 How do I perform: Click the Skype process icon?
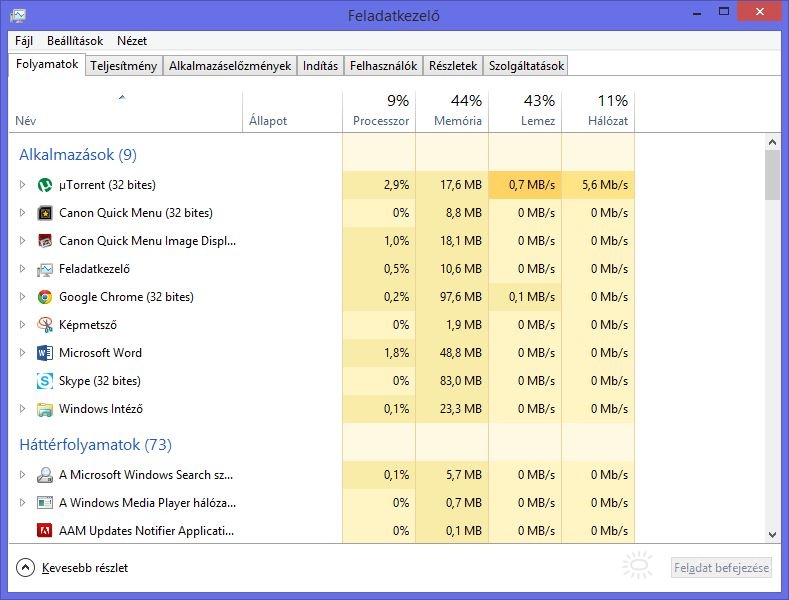(x=45, y=381)
